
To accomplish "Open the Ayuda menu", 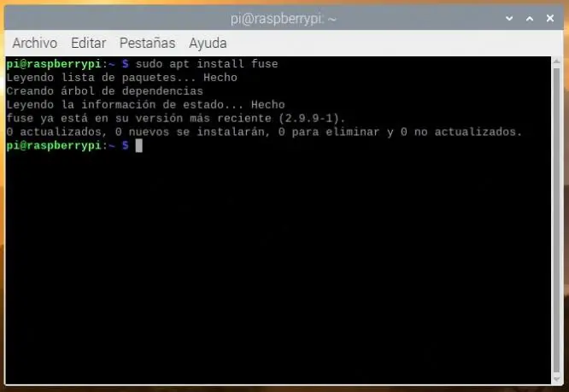I will pyautogui.click(x=208, y=44).
